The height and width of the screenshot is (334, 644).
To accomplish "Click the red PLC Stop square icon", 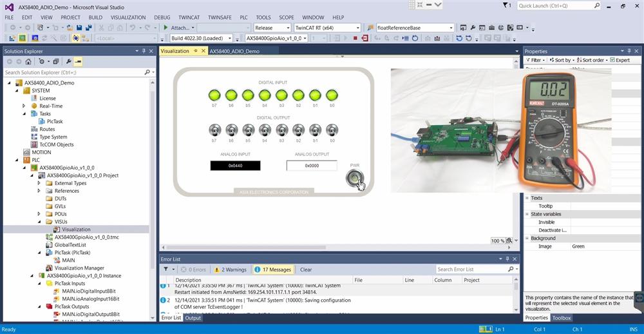I will pos(355,38).
